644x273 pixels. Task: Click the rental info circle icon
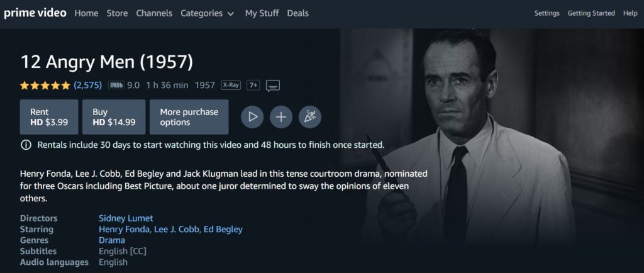point(26,145)
